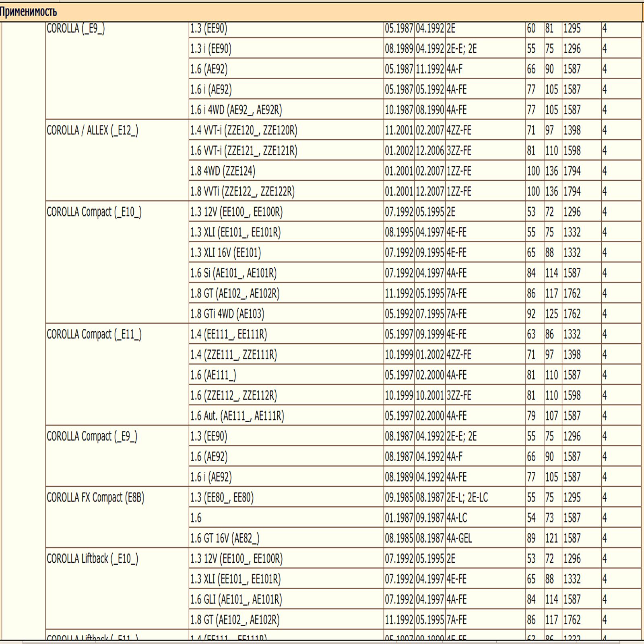
Task: Click the 1.4 VVT-i (ZZE120_, ZZE120R) entry
Action: click(x=244, y=130)
